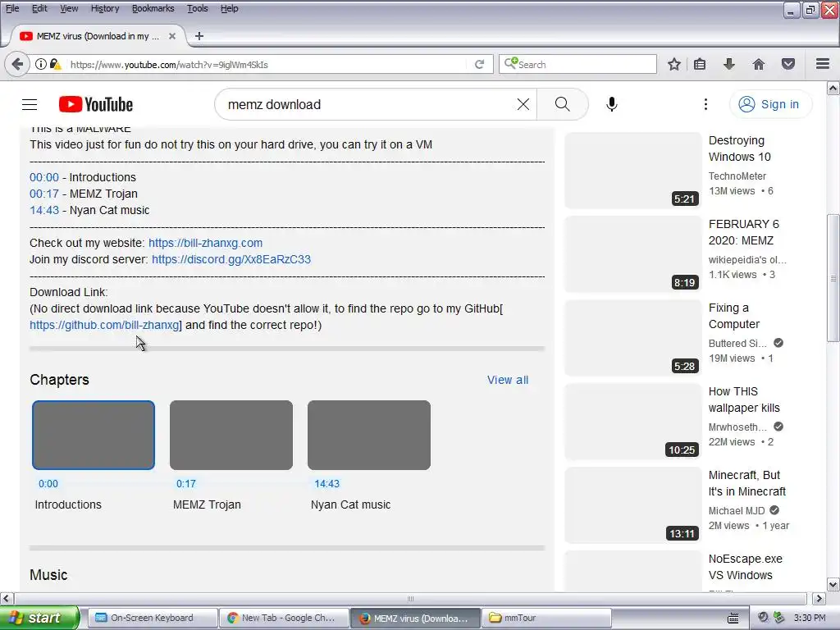Select the Nyan Cat music chapter thumbnail
840x630 pixels.
[x=368, y=435]
